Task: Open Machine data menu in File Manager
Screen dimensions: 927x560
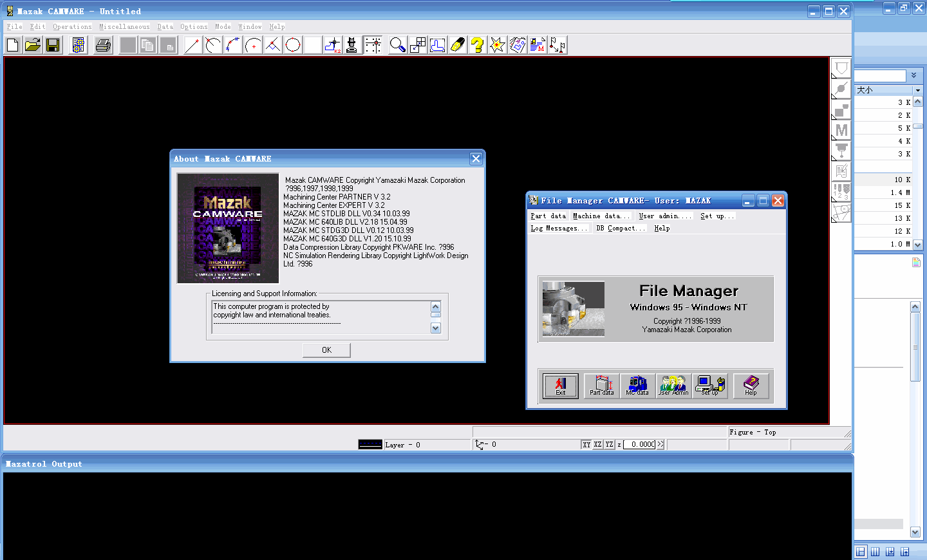Action: [601, 216]
